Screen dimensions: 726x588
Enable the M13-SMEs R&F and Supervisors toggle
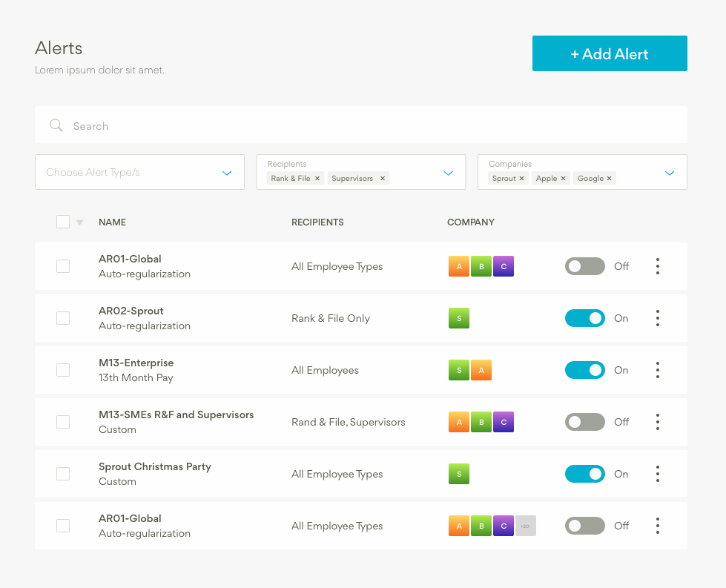pos(584,422)
